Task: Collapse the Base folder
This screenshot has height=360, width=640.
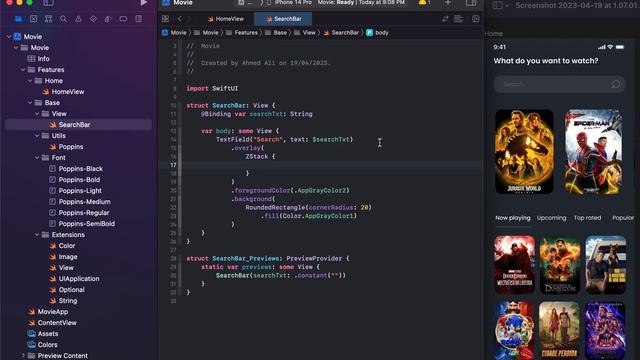Action: [x=30, y=103]
